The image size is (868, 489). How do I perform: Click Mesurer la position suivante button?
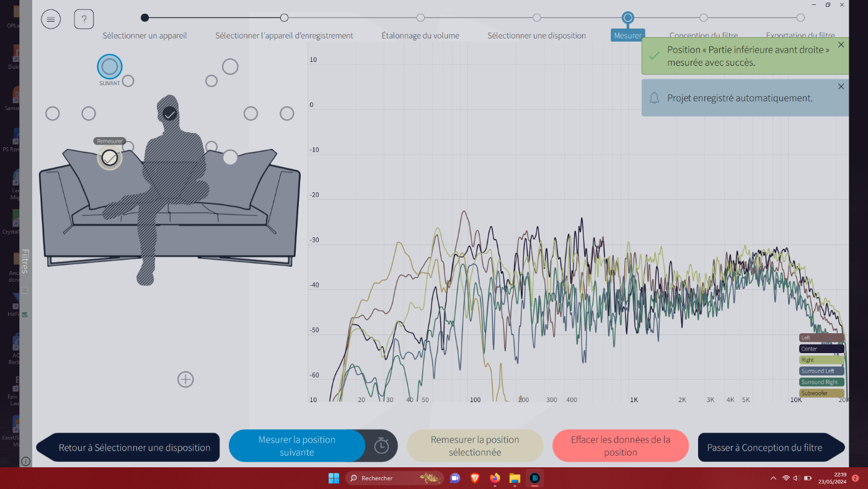pyautogui.click(x=297, y=446)
